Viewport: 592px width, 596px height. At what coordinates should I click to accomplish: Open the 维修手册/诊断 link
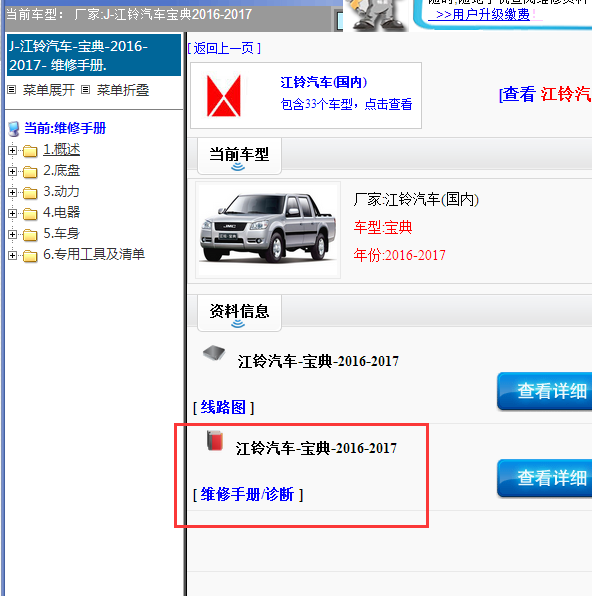point(248,495)
